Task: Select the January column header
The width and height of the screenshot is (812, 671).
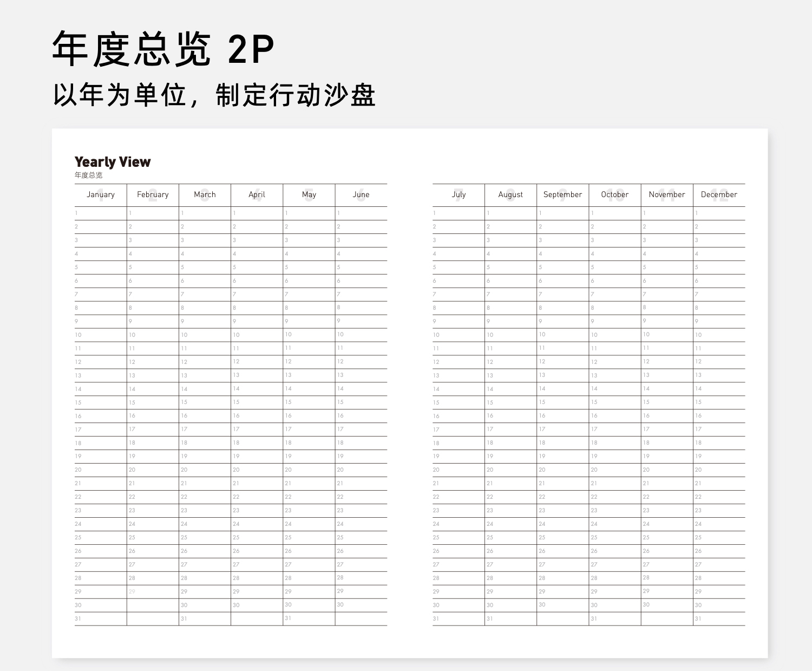Action: point(101,194)
